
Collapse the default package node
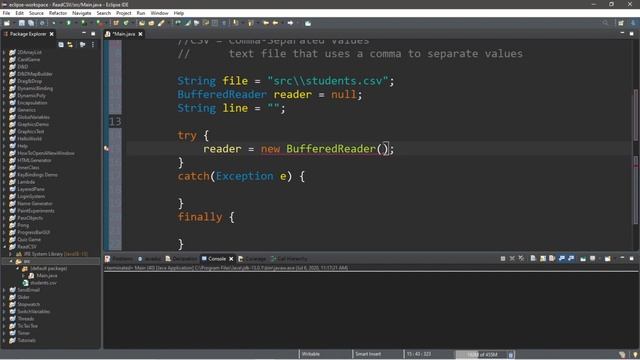pyautogui.click(x=17, y=269)
